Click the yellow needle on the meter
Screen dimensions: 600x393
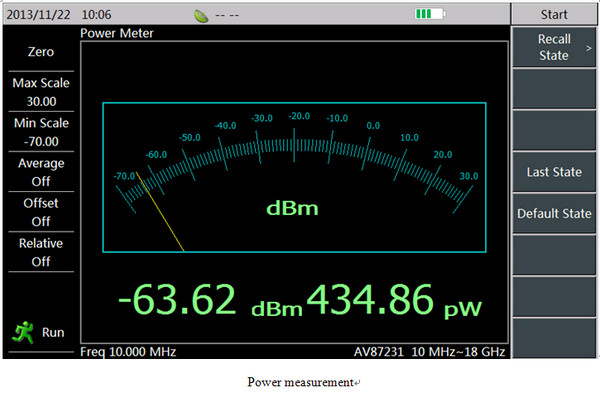(x=160, y=212)
